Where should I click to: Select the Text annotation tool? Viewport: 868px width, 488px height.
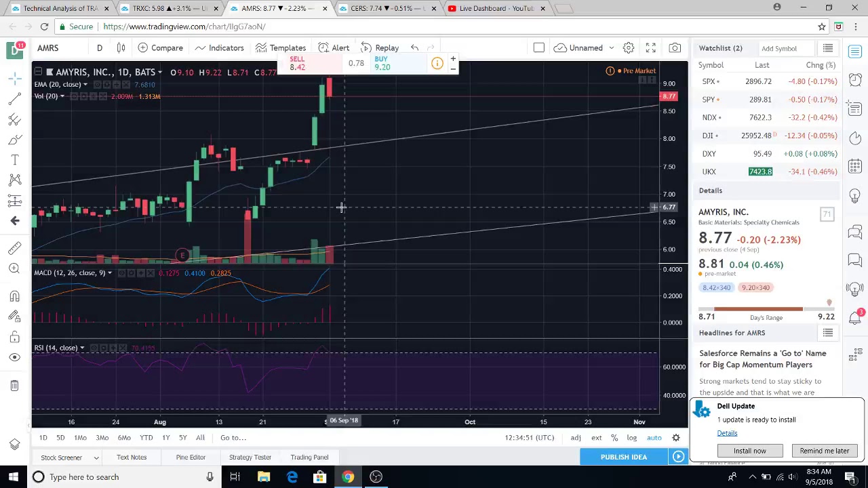[14, 160]
